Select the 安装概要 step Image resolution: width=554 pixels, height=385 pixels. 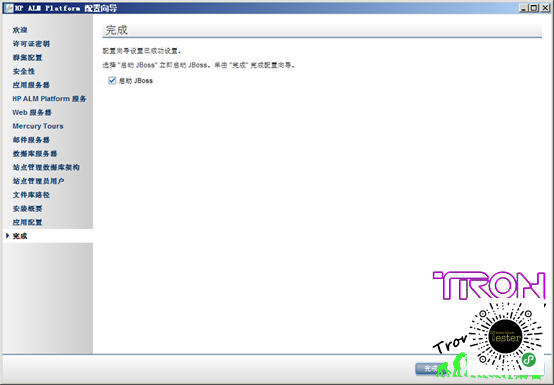tap(28, 209)
